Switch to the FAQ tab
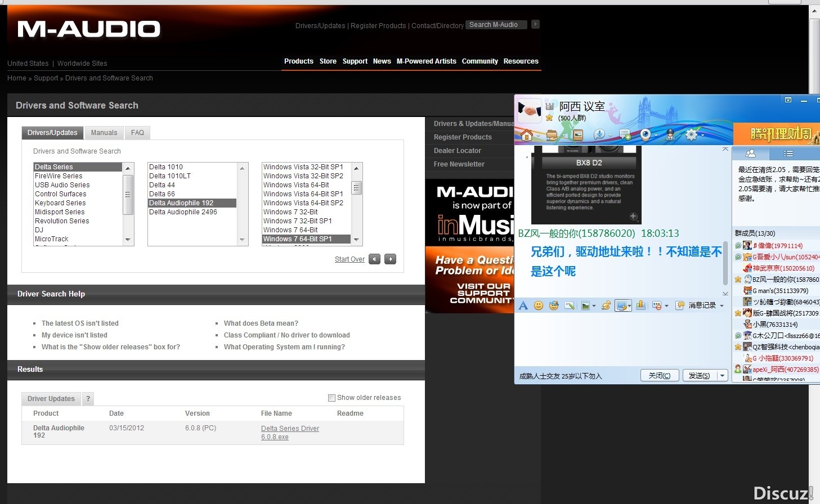The image size is (820, 504). pyautogui.click(x=137, y=133)
